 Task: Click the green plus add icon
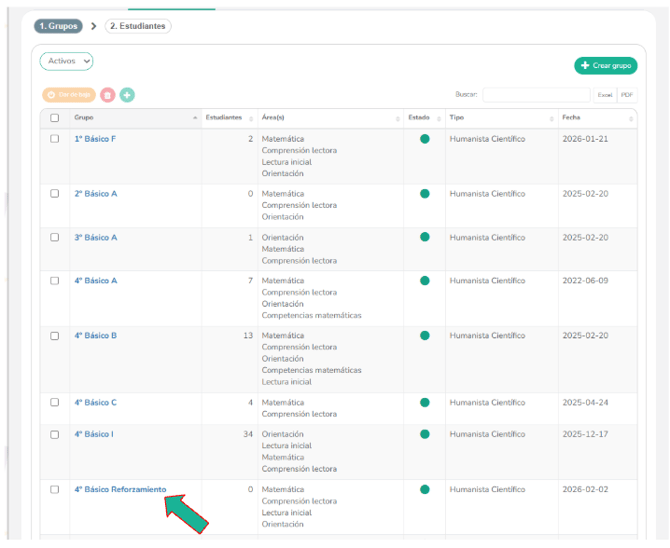127,95
